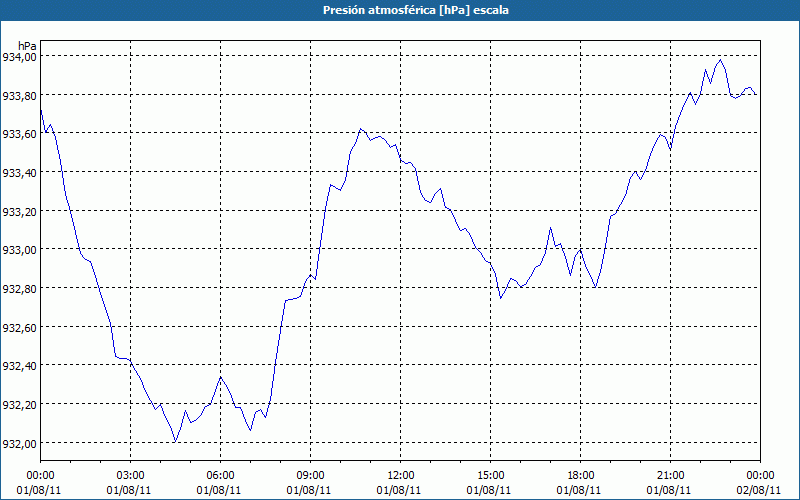The width and height of the screenshot is (800, 500).
Task: Click the 01/08/11 date under 21:00
Action: (x=669, y=490)
